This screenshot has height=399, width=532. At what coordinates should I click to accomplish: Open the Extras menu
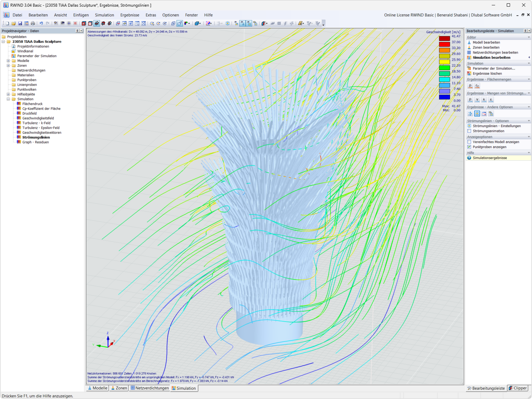tap(151, 15)
